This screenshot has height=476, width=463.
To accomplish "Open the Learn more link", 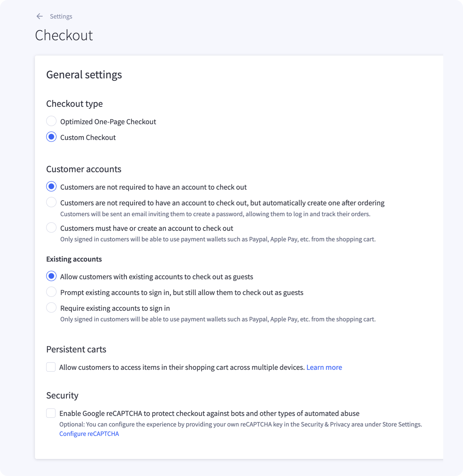I will (324, 367).
